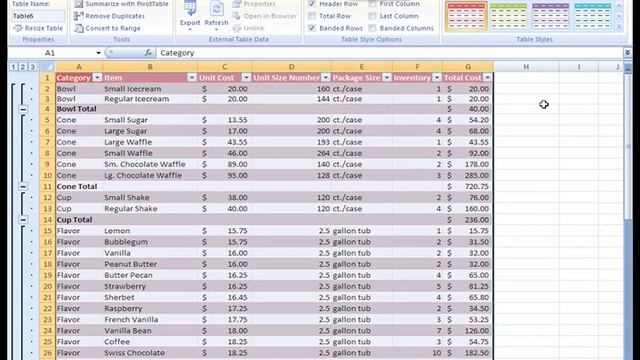Select the 720.75 total cost cell
The width and height of the screenshot is (640, 360).
[x=468, y=187]
